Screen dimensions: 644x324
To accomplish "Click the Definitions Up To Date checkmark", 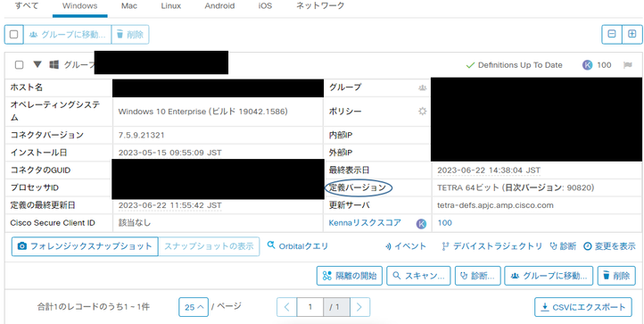I will pos(470,65).
